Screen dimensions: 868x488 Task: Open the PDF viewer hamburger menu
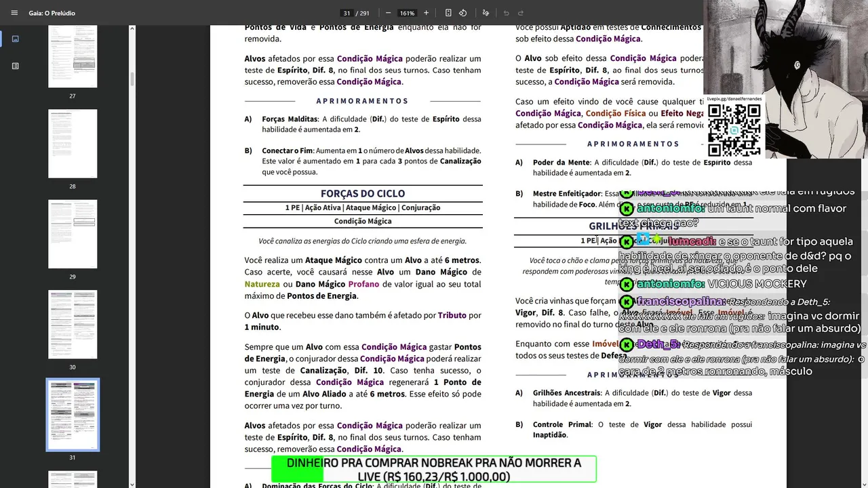[14, 13]
